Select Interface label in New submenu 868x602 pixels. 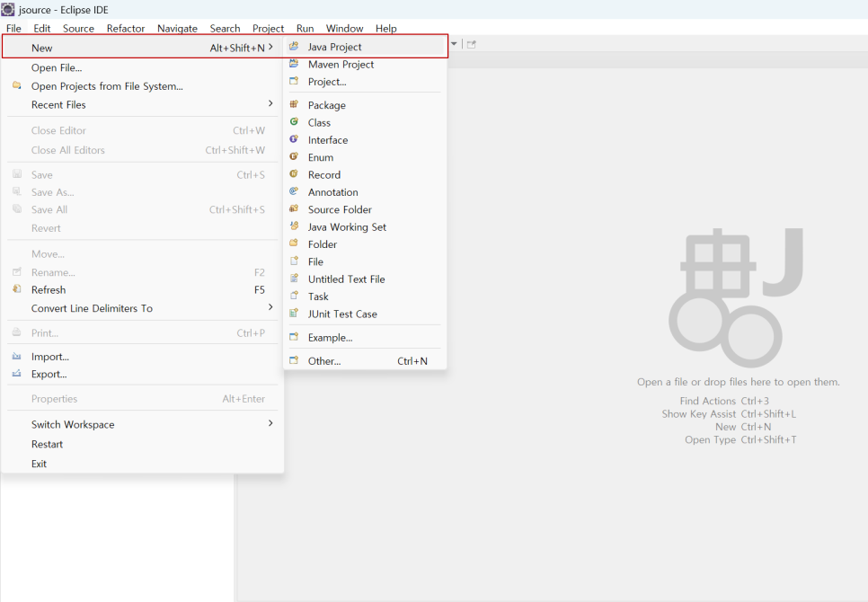[x=328, y=140]
